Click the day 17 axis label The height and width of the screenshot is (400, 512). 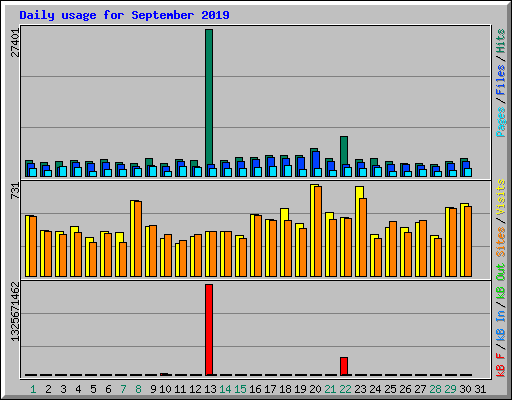coord(270,389)
